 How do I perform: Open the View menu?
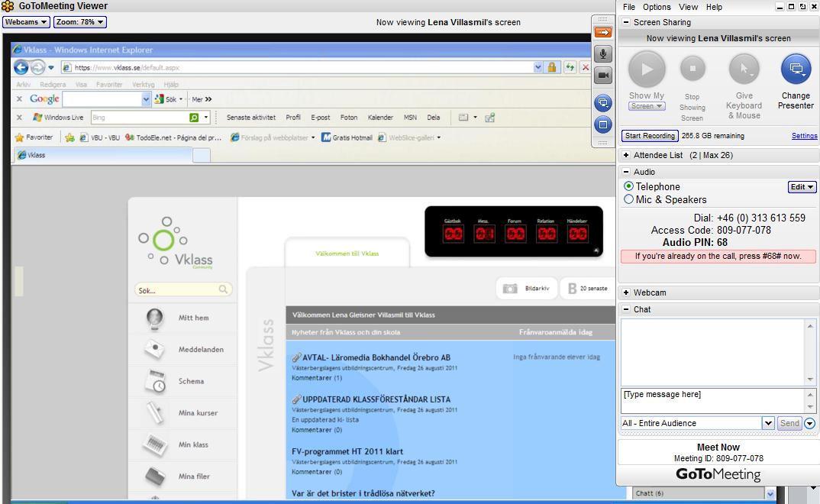(688, 7)
